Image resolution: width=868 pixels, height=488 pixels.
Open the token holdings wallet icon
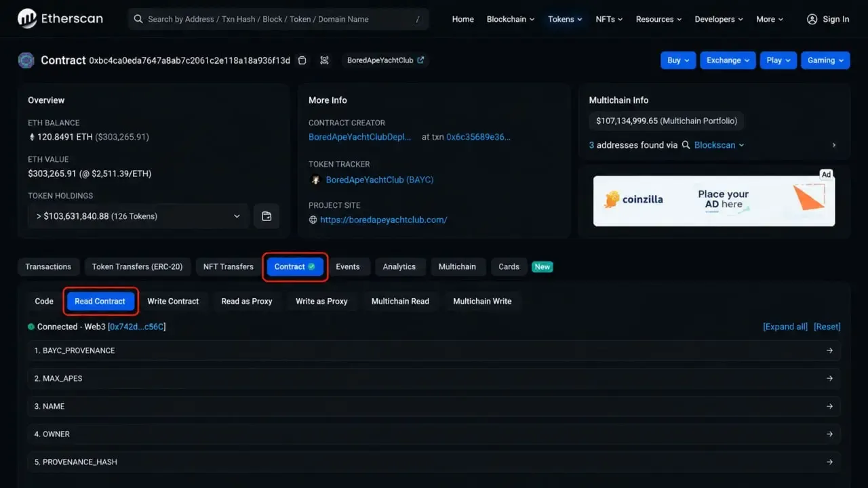coord(267,216)
